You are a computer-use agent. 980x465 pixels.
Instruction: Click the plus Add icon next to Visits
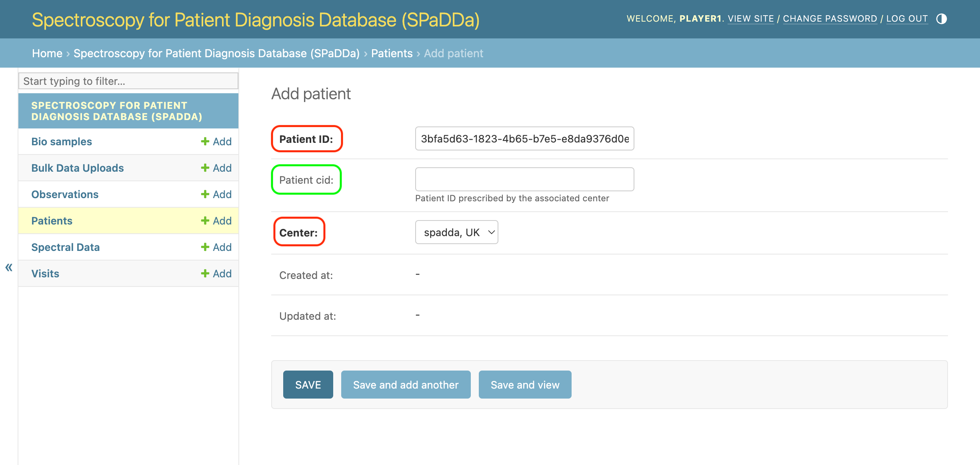[216, 273]
